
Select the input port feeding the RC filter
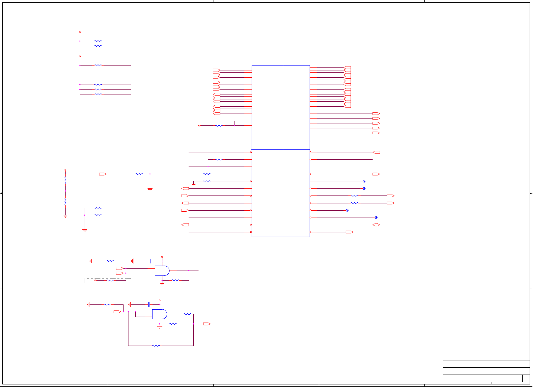point(103,174)
